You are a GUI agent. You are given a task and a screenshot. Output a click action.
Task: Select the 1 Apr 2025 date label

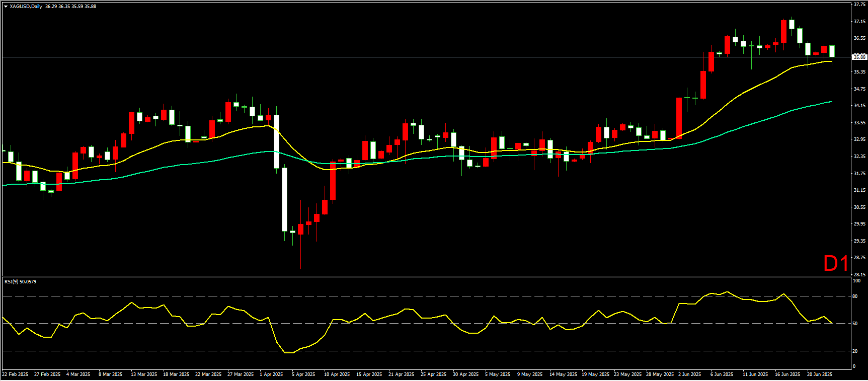[x=271, y=374]
